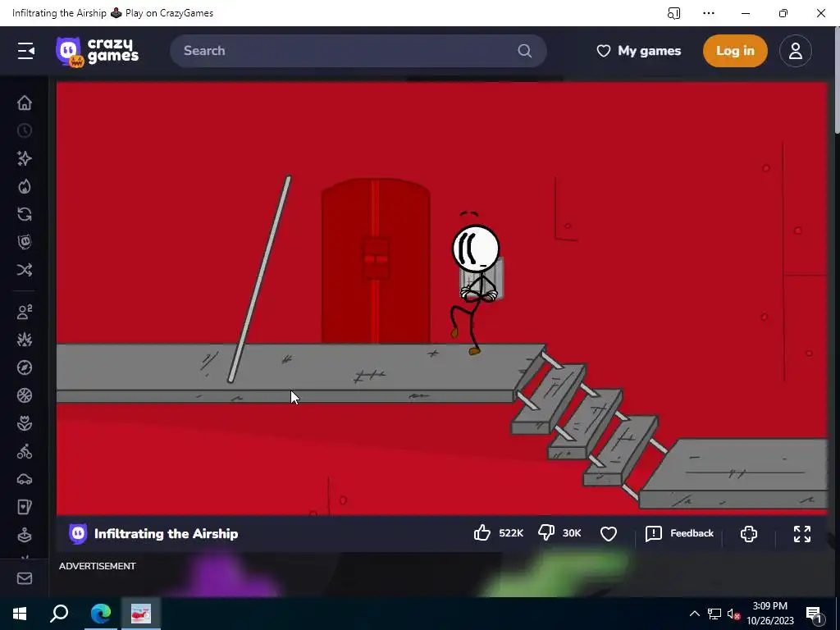The width and height of the screenshot is (840, 630).
Task: Open Basketball games icon
Action: click(x=25, y=395)
